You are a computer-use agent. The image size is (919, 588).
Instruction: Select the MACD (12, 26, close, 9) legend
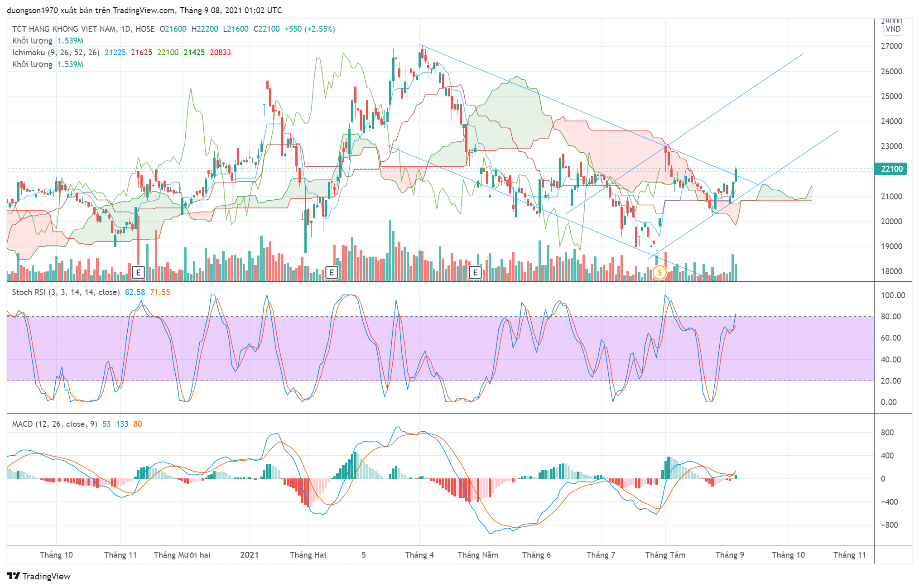point(55,424)
